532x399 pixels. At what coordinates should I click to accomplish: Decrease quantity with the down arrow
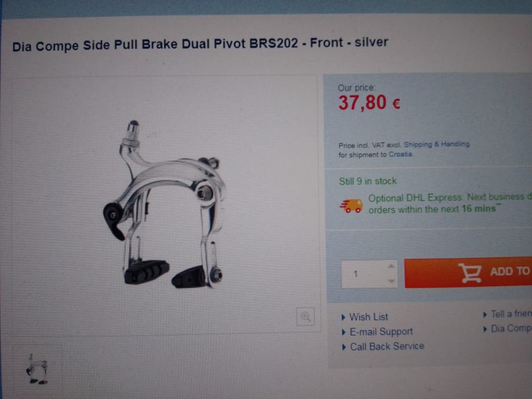tap(391, 281)
